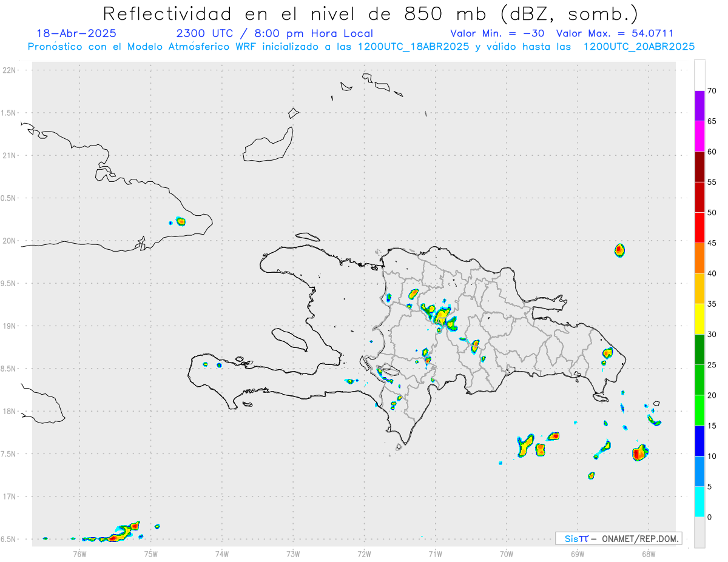Click the '17N' latitude label

click(10, 496)
